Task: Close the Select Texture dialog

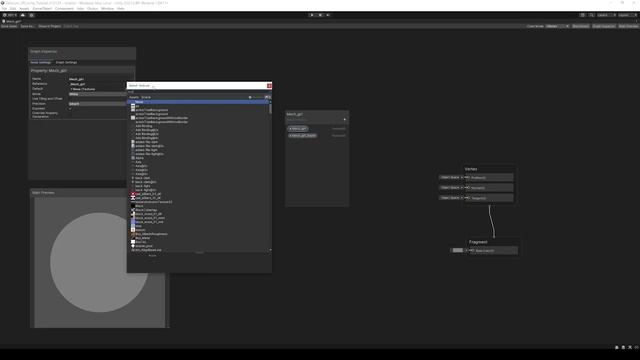Action: click(x=269, y=86)
